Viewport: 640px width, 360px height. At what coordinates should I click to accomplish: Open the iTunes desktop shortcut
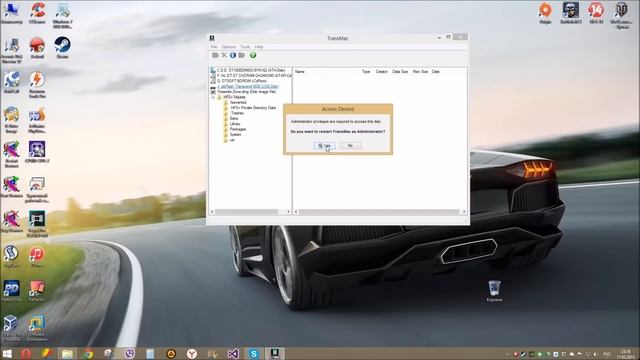pyautogui.click(x=37, y=257)
